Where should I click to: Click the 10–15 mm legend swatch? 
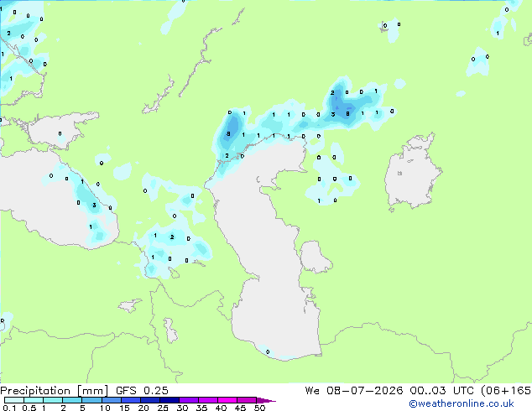[x=111, y=400]
